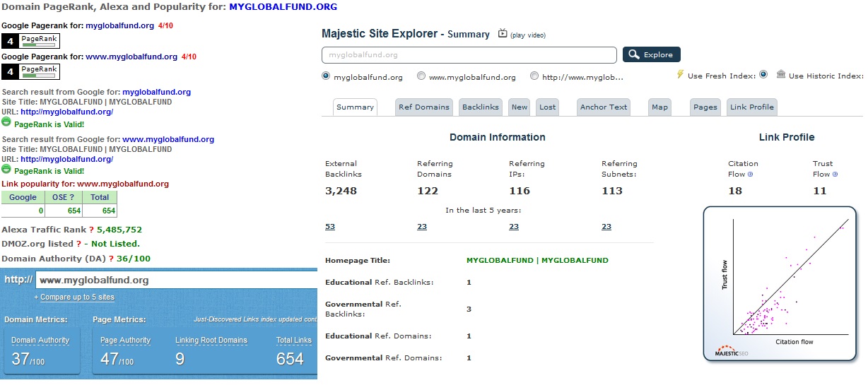Click the second http://myglobalfund.org/ URL link

(x=67, y=159)
